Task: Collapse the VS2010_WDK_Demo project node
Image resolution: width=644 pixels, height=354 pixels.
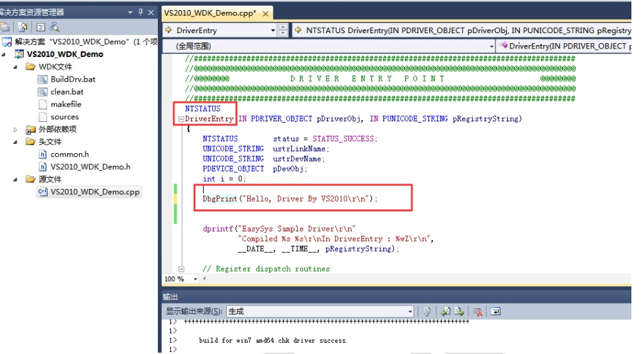Action: (4, 54)
